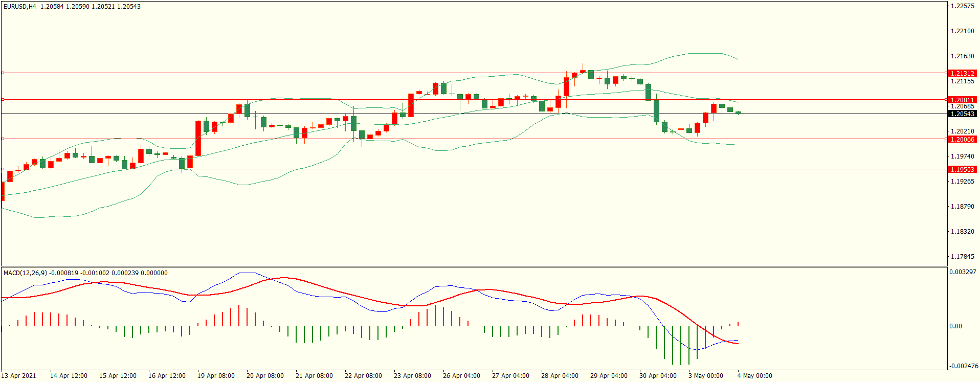This screenshot has height=382, width=980.
Task: Click the EURUSD,H4 chart title text
Action: [20, 7]
